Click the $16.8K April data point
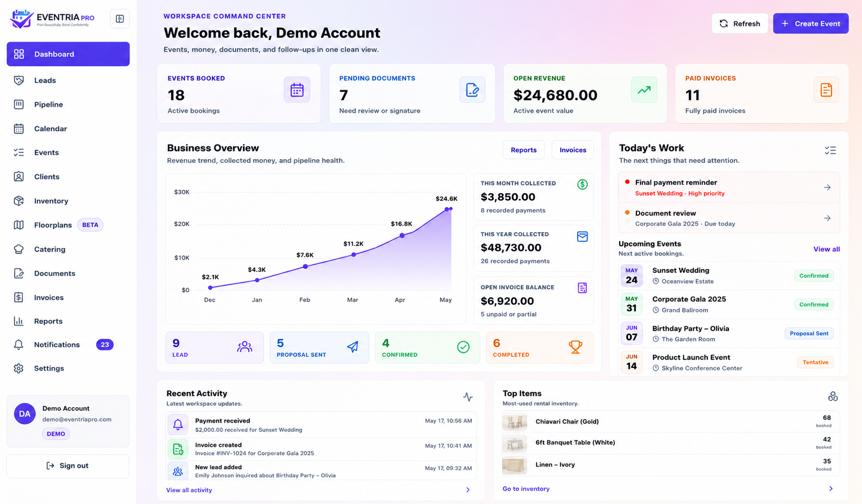Viewport: 862px width, 504px height. (x=402, y=235)
